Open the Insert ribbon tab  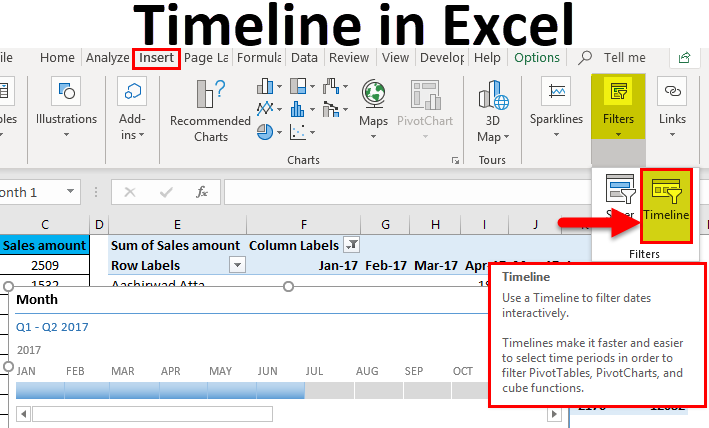156,58
